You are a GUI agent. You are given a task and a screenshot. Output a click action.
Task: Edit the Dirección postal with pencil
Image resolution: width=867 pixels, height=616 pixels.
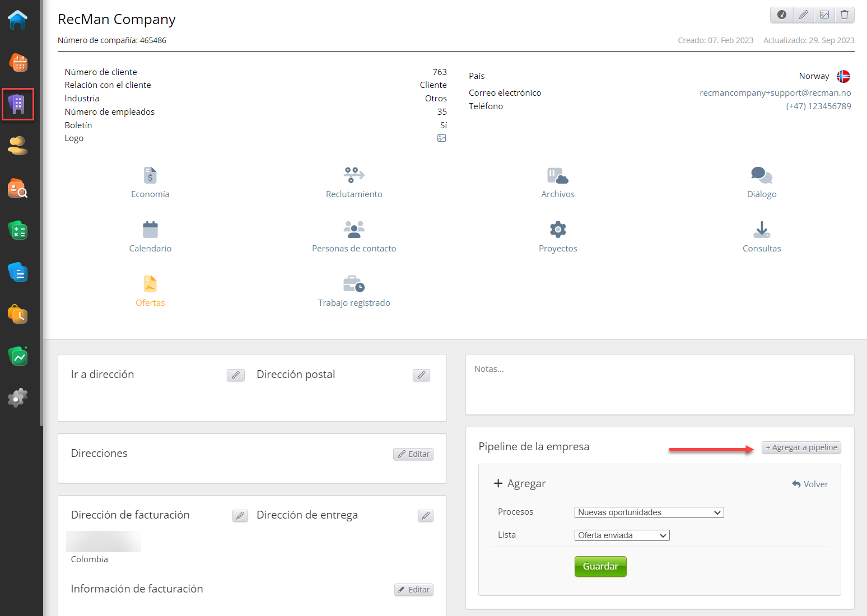point(421,375)
